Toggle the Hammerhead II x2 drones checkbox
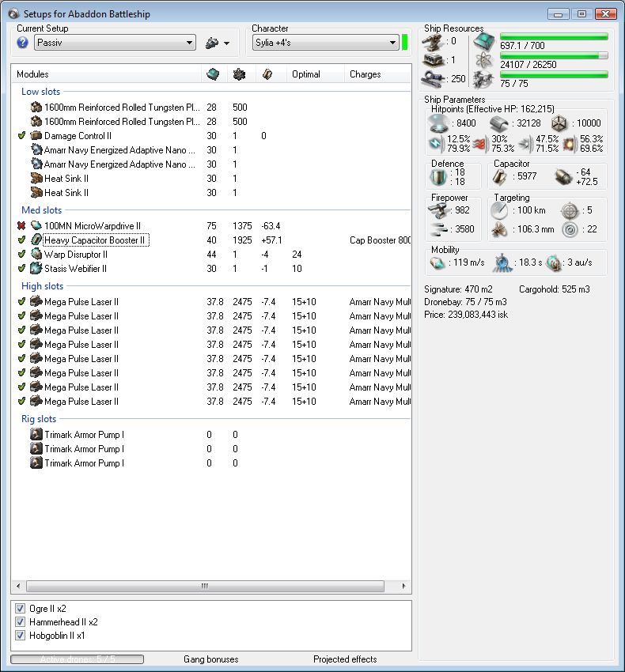 pos(20,621)
